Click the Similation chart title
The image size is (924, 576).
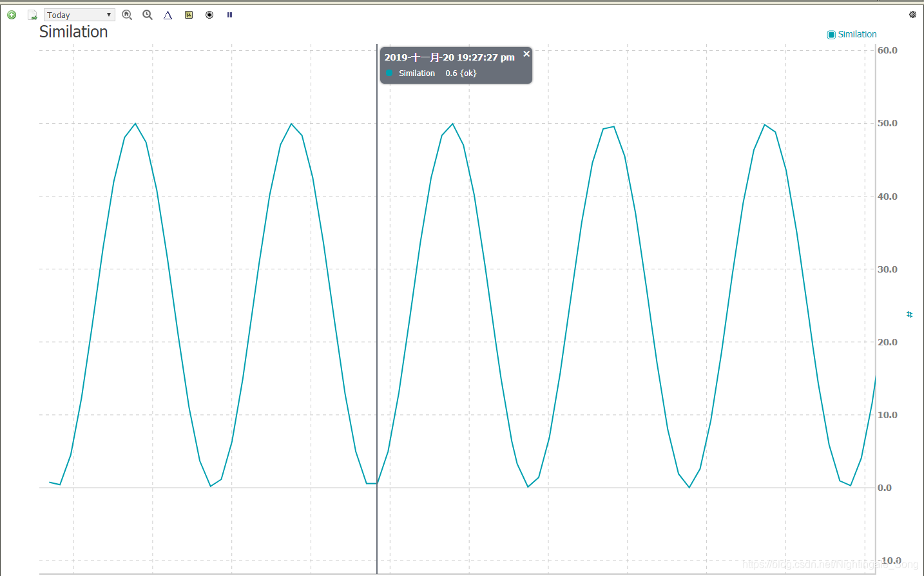(73, 32)
